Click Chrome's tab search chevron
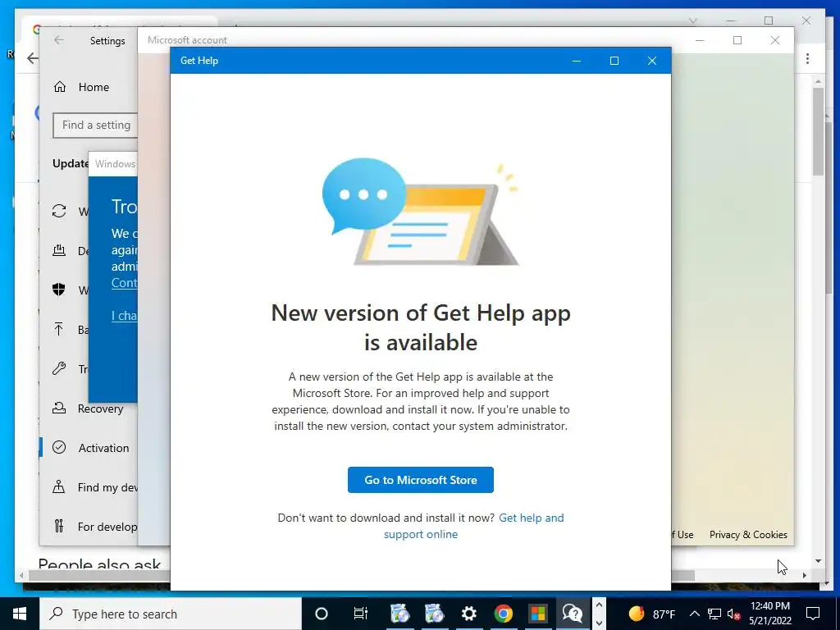The width and height of the screenshot is (840, 630). tap(692, 21)
